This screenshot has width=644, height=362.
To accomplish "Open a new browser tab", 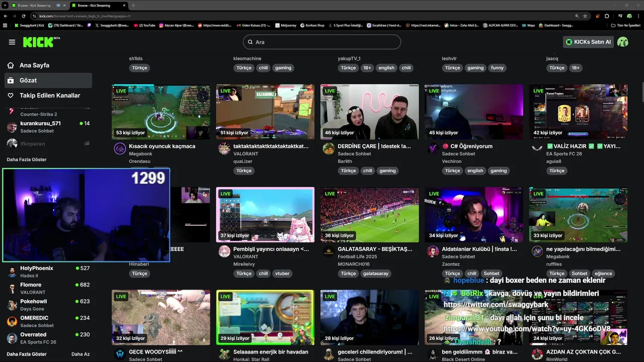I will click(133, 6).
